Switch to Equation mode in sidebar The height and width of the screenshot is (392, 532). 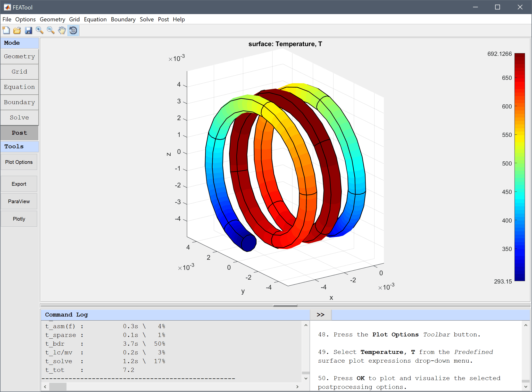click(x=19, y=87)
